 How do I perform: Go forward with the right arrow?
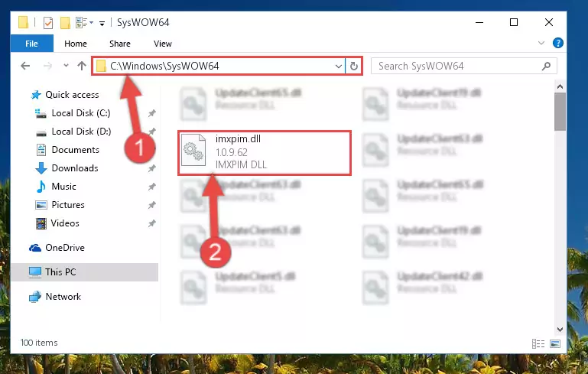point(47,66)
